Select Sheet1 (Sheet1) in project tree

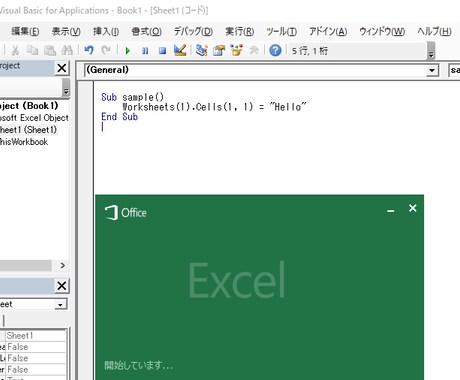coord(28,130)
